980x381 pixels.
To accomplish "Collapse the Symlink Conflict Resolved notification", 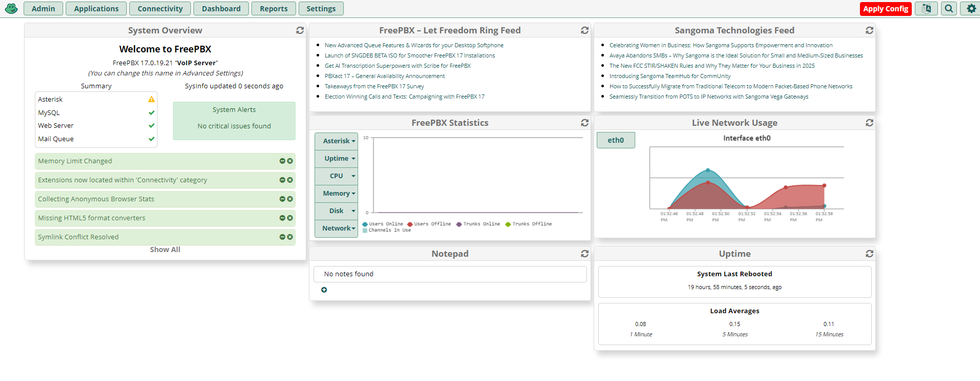I will point(282,237).
